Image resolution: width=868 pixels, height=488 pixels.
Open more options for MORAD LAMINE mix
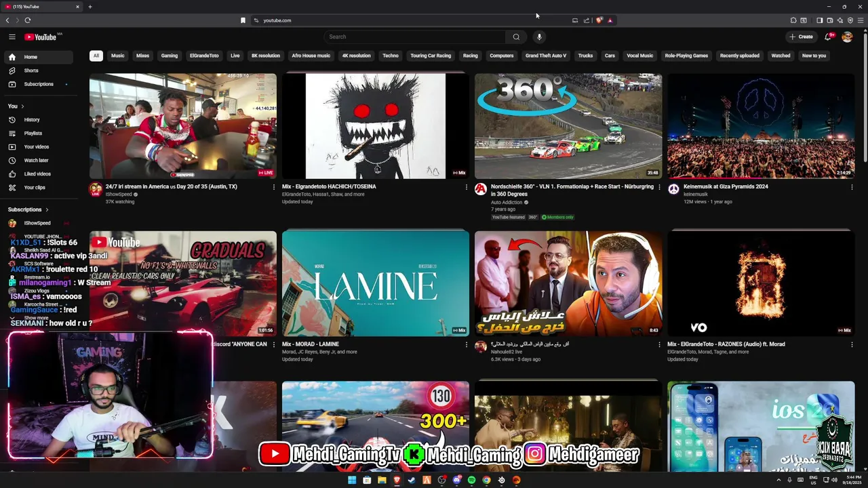click(x=467, y=345)
